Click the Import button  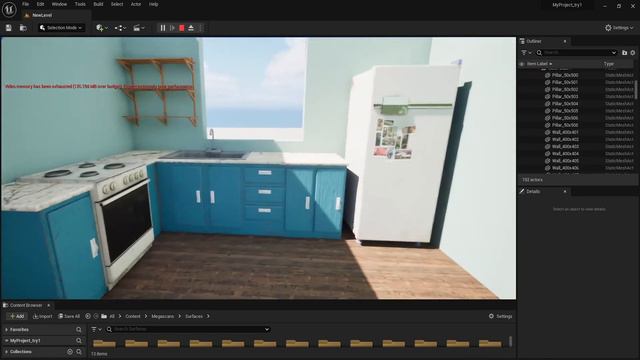42,316
